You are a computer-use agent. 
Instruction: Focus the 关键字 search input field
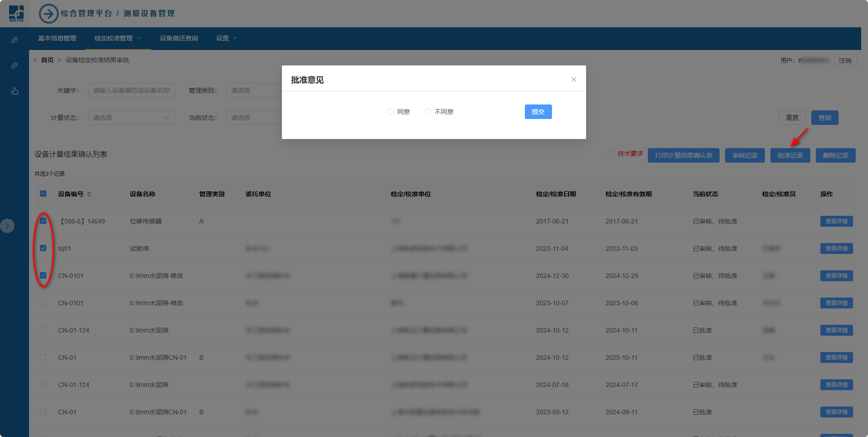[131, 90]
